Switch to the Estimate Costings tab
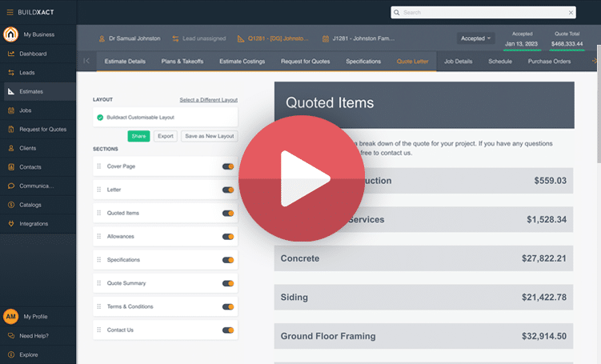 pyautogui.click(x=243, y=62)
